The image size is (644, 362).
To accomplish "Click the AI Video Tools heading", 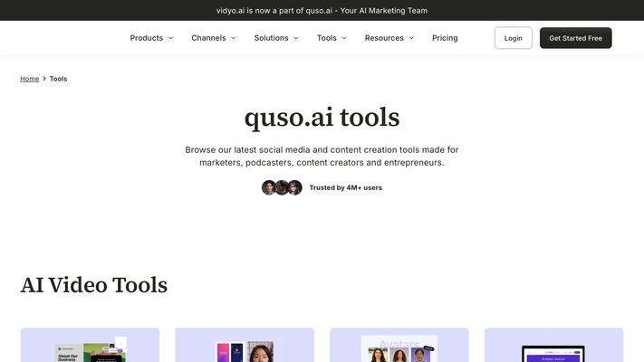I will 94,285.
